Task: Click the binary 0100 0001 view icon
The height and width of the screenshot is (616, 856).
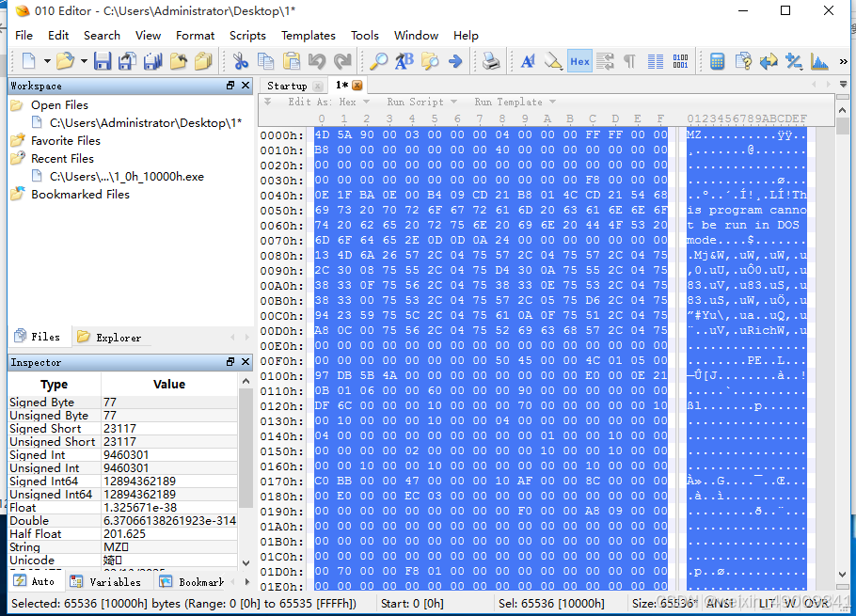Action: [680, 61]
